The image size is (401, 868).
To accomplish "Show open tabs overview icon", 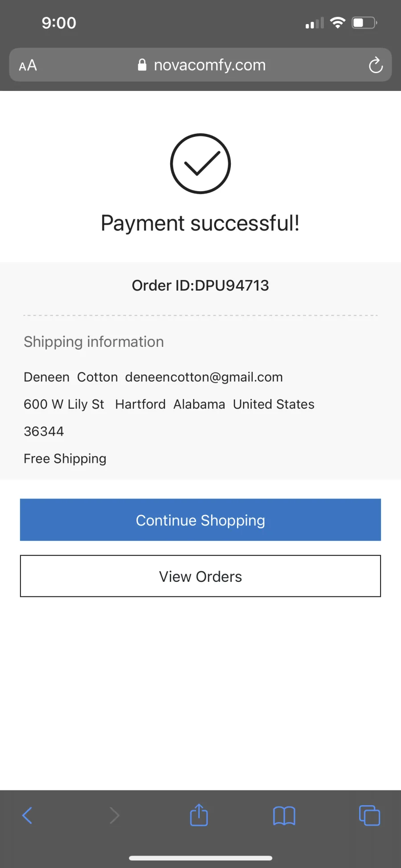I will (x=369, y=815).
